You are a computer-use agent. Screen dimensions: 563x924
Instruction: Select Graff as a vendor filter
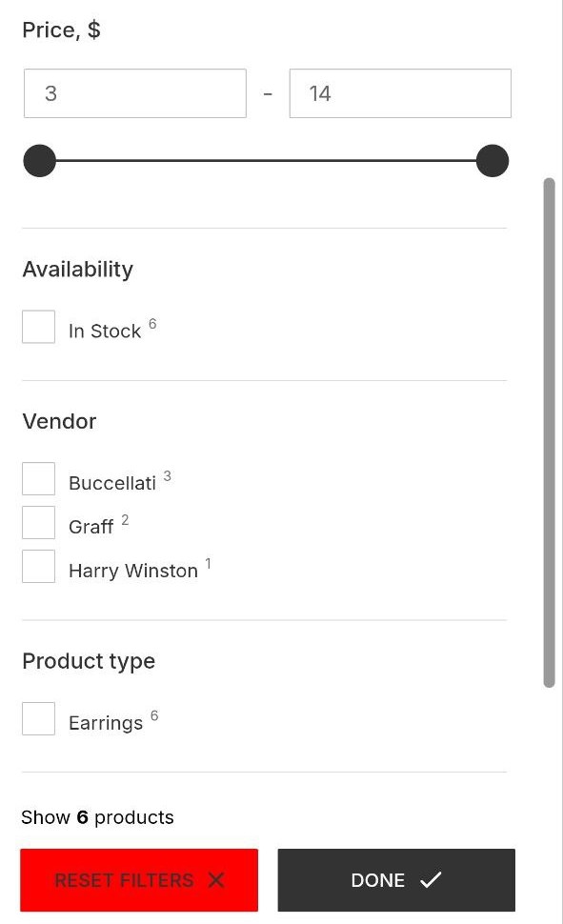38,522
